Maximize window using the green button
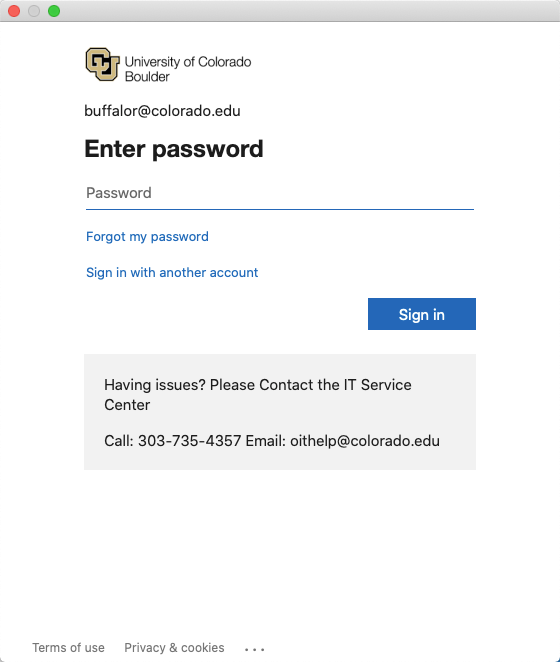560x662 pixels. tap(54, 11)
